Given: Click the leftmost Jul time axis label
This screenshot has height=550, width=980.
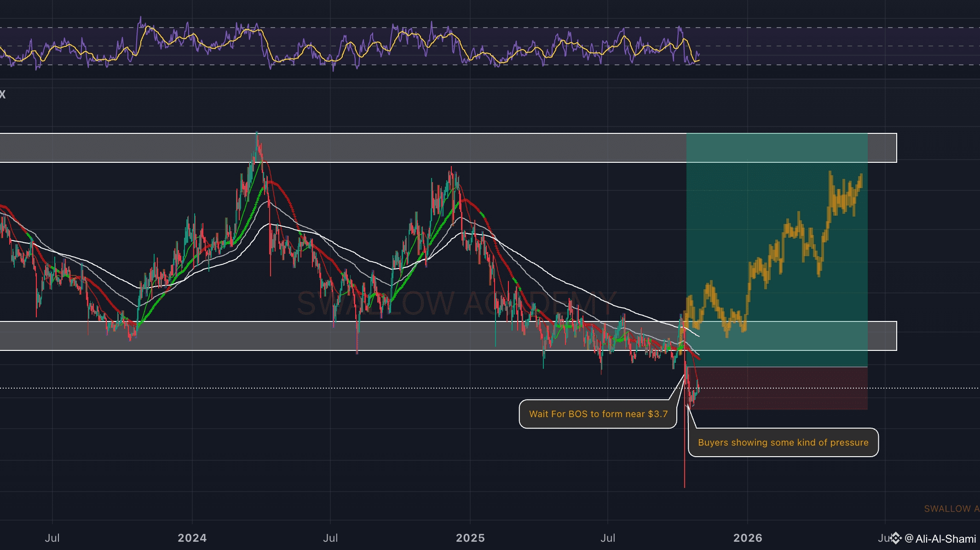Looking at the screenshot, I should pyautogui.click(x=52, y=538).
